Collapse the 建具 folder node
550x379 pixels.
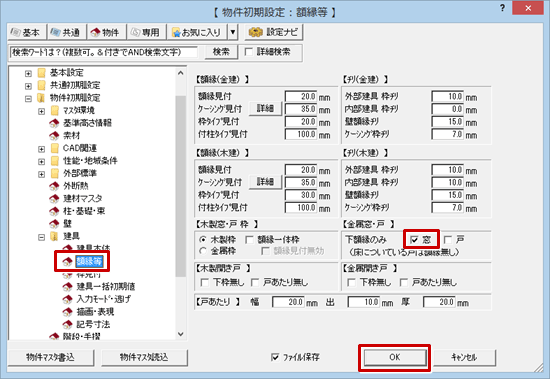(41, 237)
